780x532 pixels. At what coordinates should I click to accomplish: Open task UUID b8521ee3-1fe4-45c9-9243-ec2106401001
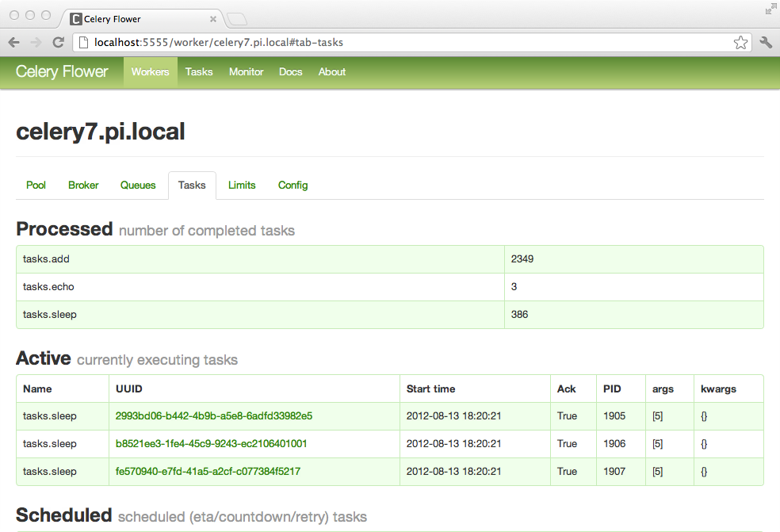pyautogui.click(x=212, y=444)
